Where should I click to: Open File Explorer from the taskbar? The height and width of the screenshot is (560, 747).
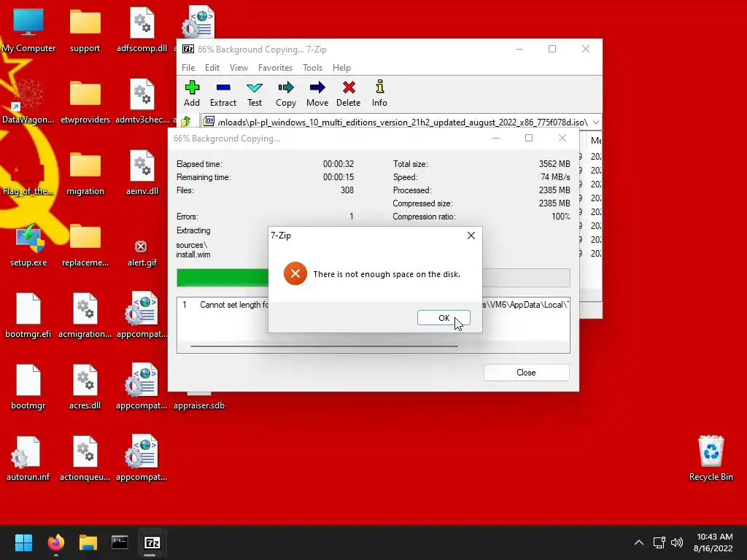click(88, 542)
